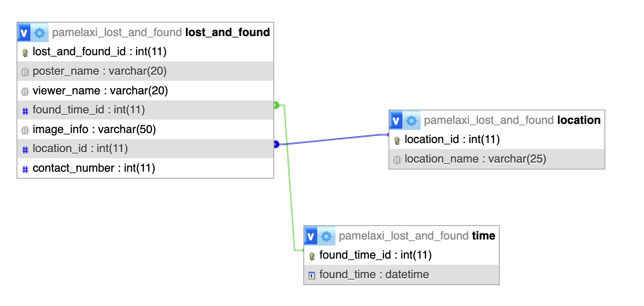Screen dimensions: 644x306
Task: Click primary key icon beside lost_and_found_id
Action: tap(25, 52)
